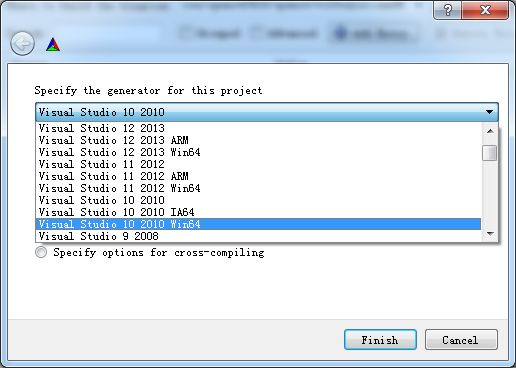Image resolution: width=516 pixels, height=368 pixels.
Task: Select Visual Studio 12 2013 generator
Action: [x=258, y=128]
